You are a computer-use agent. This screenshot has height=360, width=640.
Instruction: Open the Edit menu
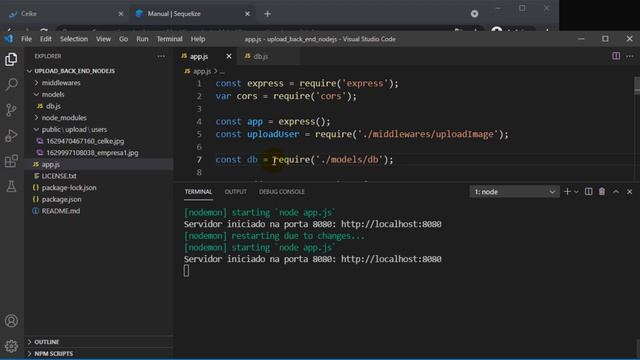coord(46,39)
